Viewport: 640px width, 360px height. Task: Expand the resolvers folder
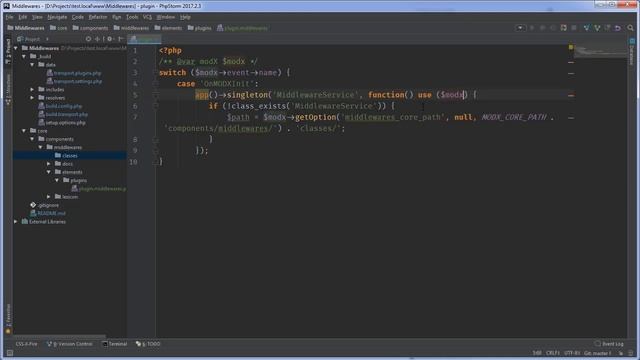coord(32,98)
